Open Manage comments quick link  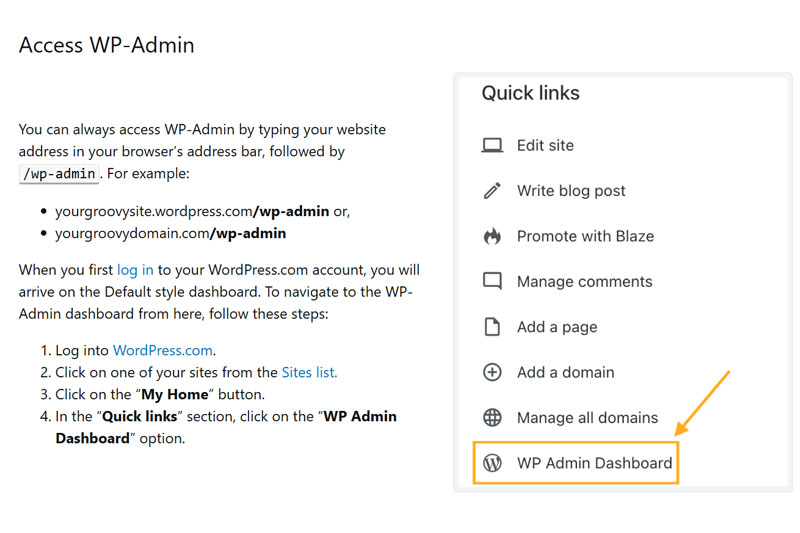[585, 282]
